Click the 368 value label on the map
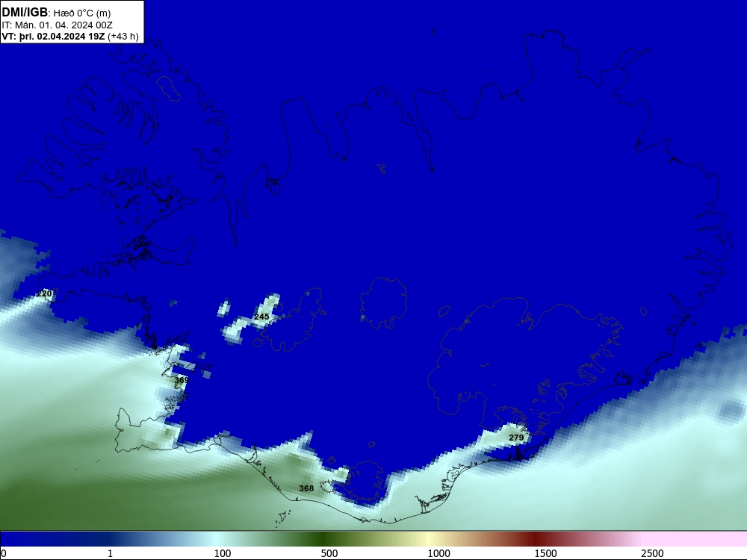 [x=306, y=488]
